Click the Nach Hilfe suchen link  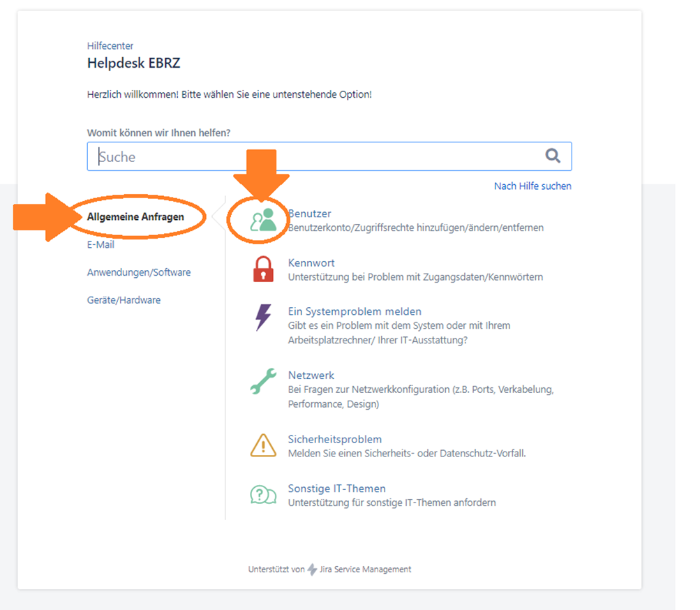coord(533,186)
